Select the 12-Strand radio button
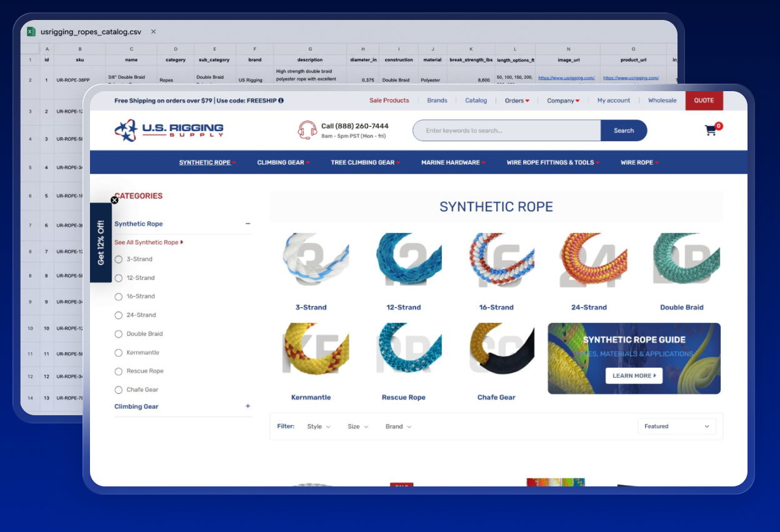780x532 pixels. 119,278
